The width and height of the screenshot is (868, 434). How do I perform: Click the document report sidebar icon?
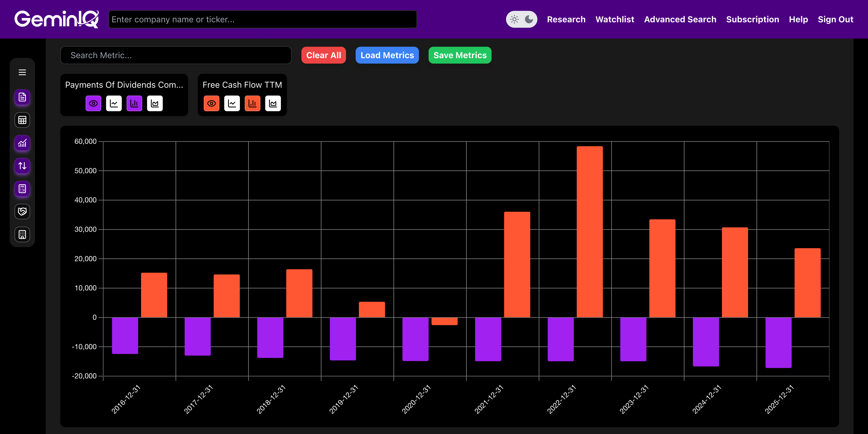pyautogui.click(x=22, y=97)
